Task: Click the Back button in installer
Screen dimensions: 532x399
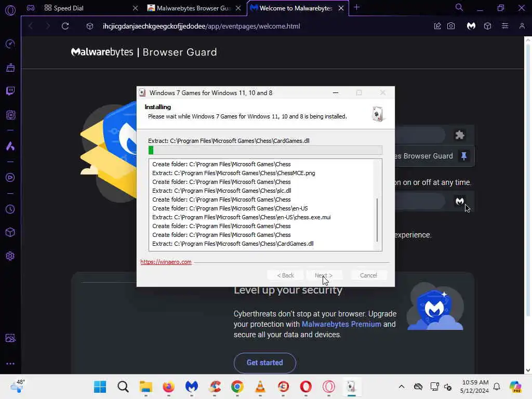Action: click(x=285, y=275)
